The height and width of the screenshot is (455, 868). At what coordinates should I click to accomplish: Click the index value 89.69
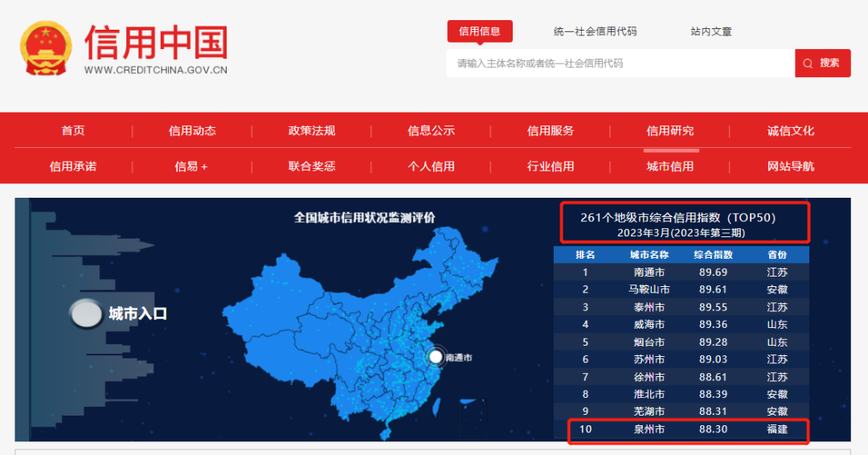point(713,273)
